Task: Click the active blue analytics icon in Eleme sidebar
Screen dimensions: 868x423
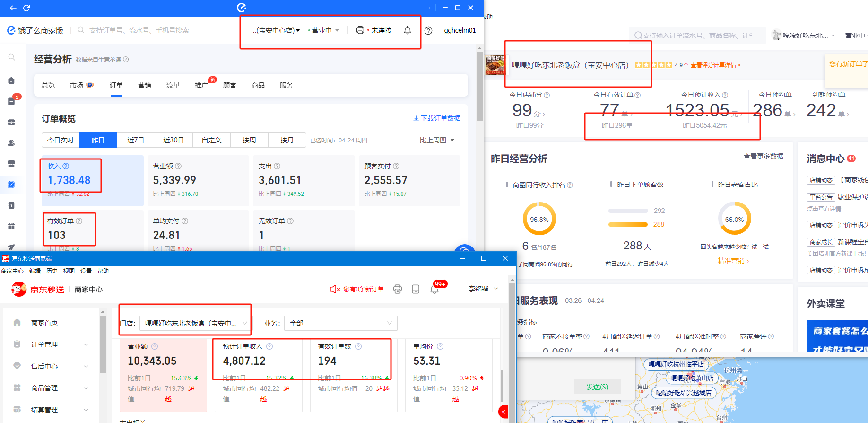Action: pyautogui.click(x=11, y=185)
